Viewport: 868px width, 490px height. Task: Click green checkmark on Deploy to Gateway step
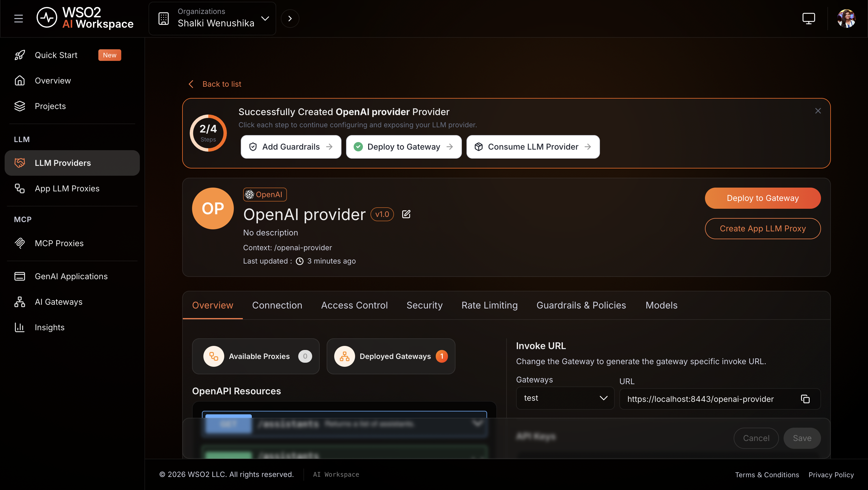click(x=358, y=147)
